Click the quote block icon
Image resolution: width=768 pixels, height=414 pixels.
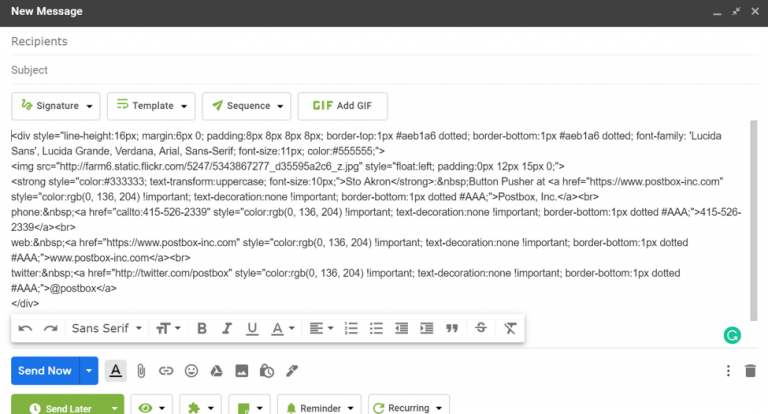click(452, 328)
